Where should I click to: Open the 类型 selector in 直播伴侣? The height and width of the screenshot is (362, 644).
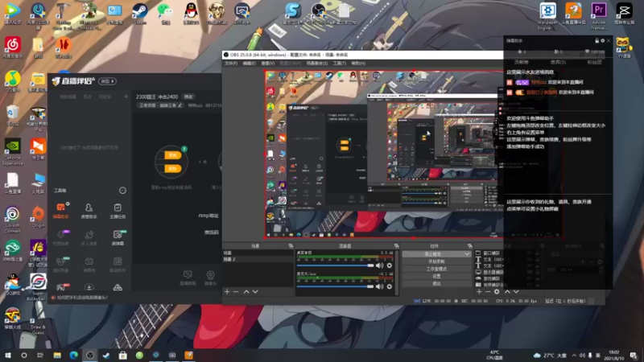(108, 81)
